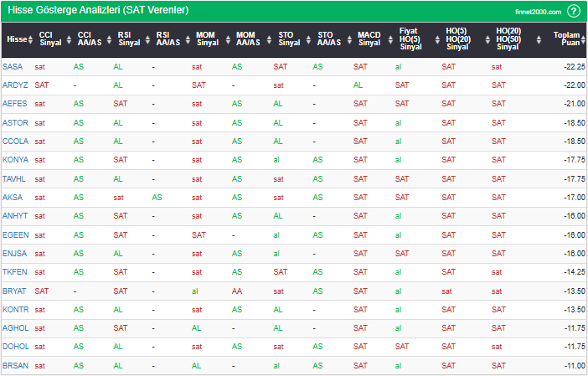Click SASA HO(20) HO(50) sat value
The height and width of the screenshot is (376, 588).
497,67
